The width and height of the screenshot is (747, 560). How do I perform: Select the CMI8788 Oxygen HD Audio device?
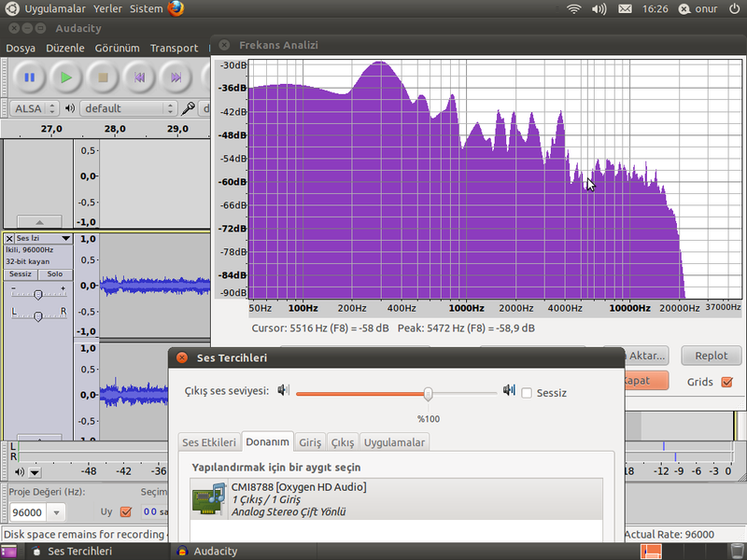point(396,499)
